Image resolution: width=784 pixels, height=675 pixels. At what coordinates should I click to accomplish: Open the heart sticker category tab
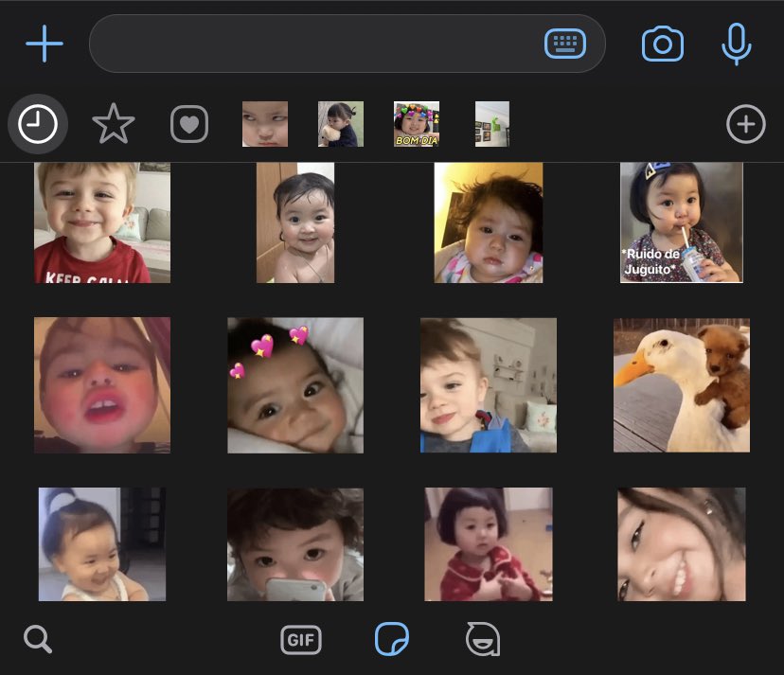(x=189, y=124)
